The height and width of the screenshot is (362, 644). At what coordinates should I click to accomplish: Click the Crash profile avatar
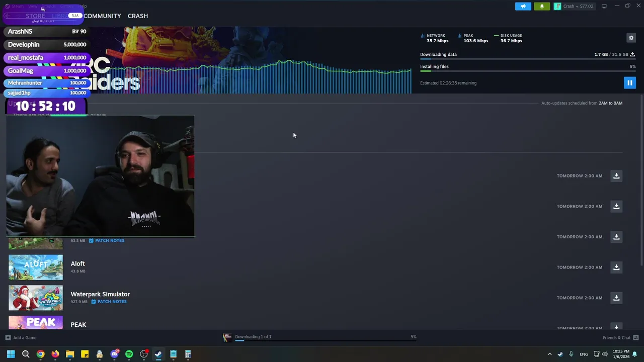coord(557,6)
